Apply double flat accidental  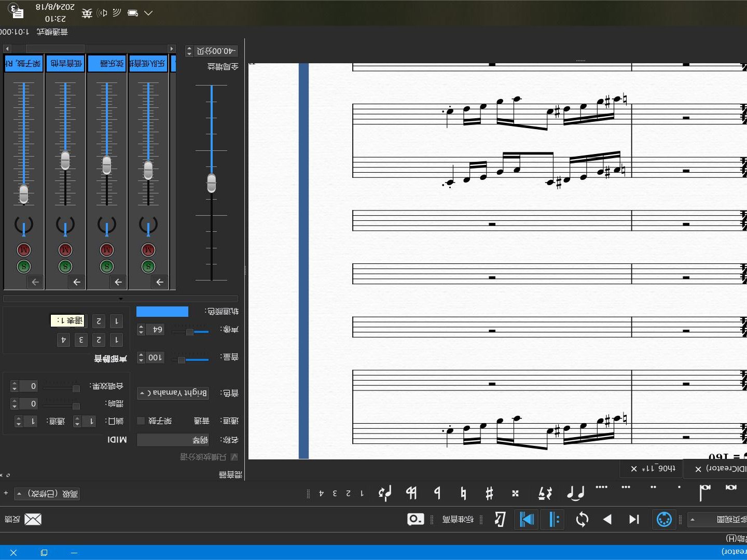point(411,493)
